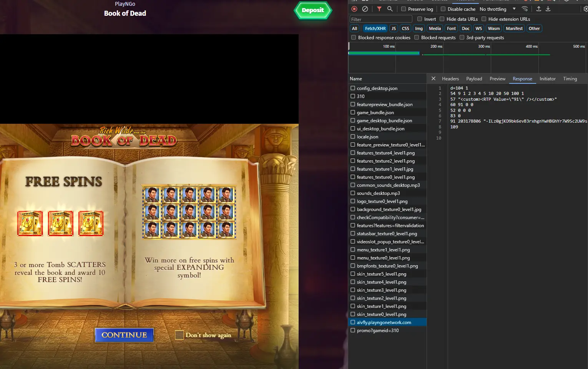Close the request details panel
Screen dimensions: 588x369
point(434,78)
